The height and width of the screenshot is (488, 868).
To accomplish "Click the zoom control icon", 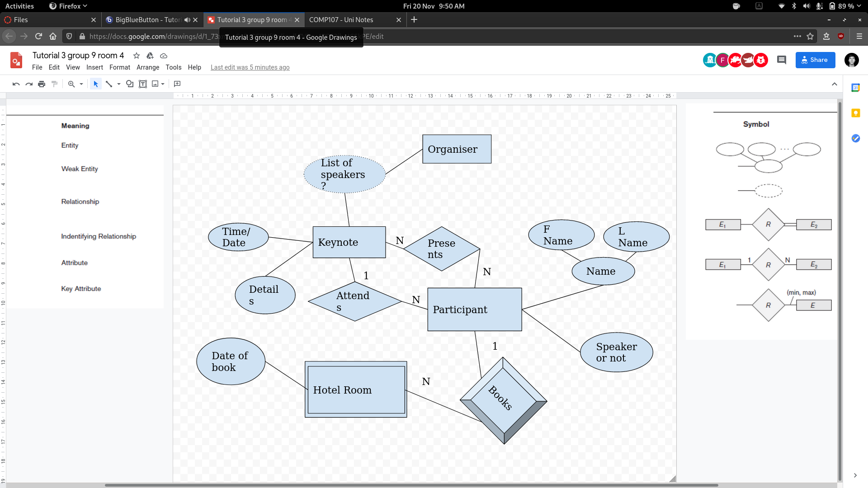I will pyautogui.click(x=71, y=84).
